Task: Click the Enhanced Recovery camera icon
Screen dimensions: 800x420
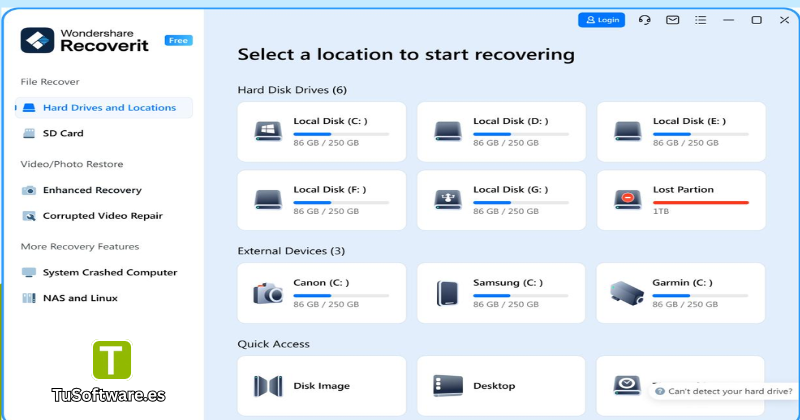Action: [29, 190]
